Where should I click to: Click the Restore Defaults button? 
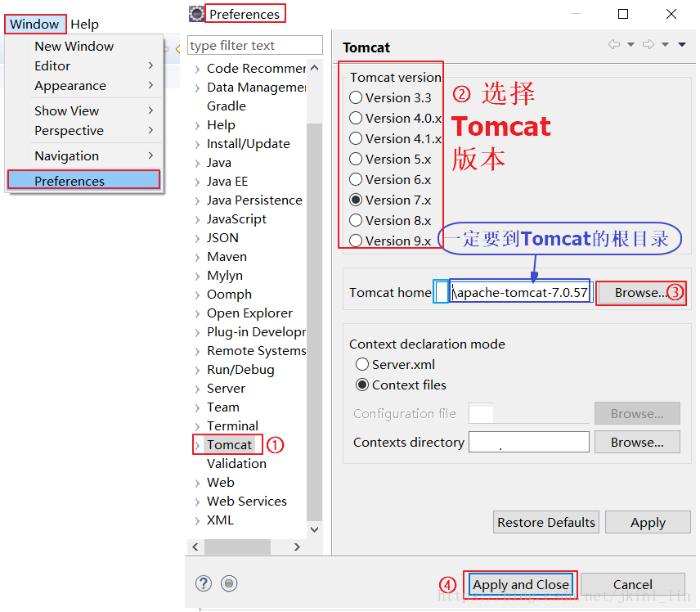click(546, 522)
